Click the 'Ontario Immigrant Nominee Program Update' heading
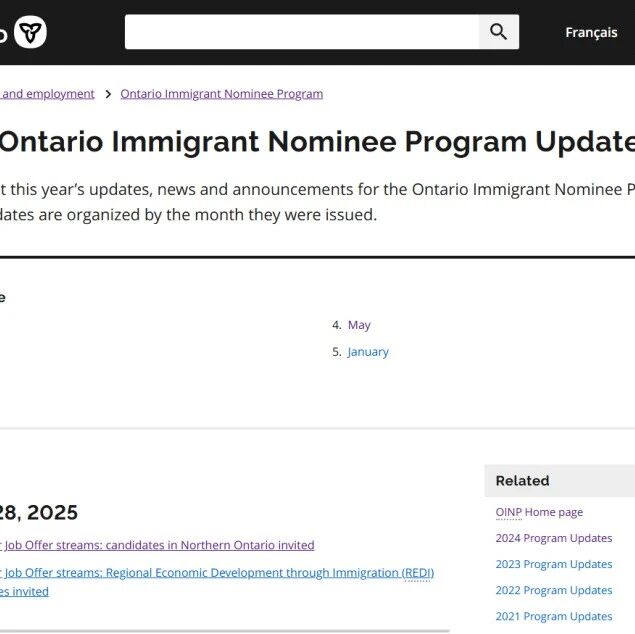Viewport: 635px width, 634px height. [x=318, y=142]
